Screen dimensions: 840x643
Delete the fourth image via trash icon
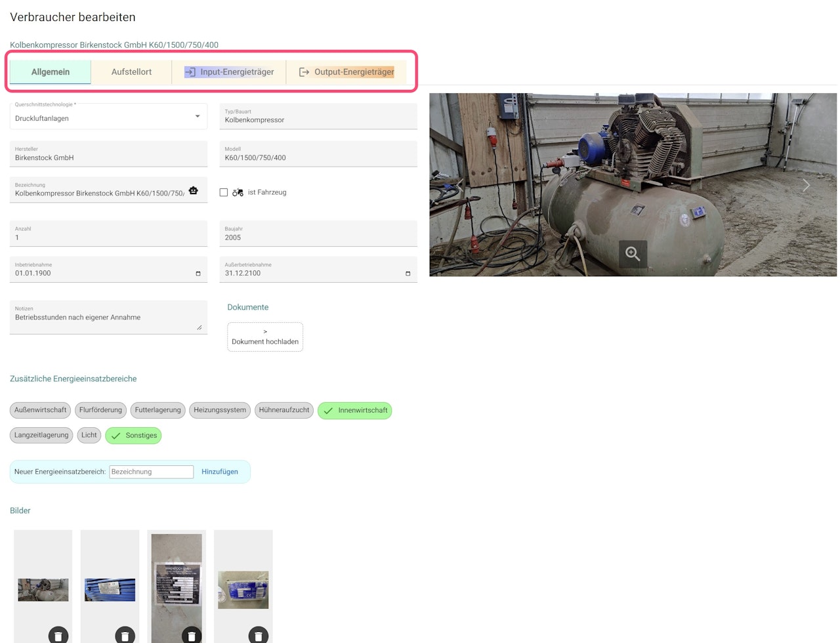pyautogui.click(x=259, y=635)
